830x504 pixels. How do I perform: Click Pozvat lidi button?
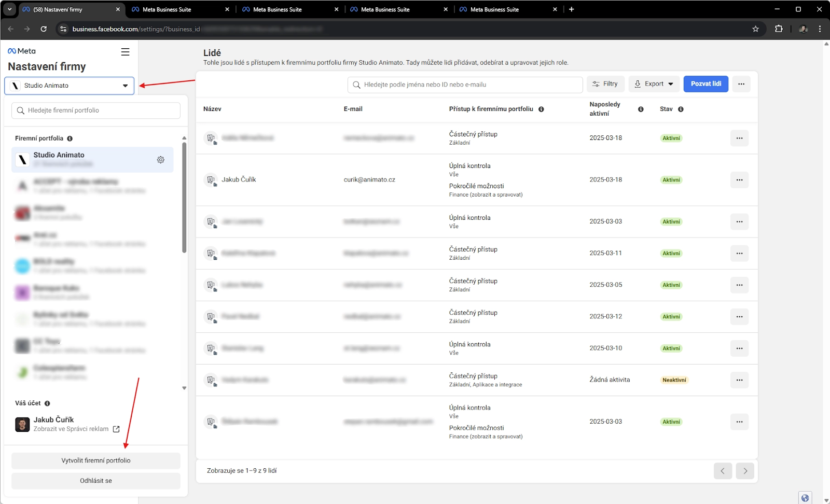pos(706,84)
